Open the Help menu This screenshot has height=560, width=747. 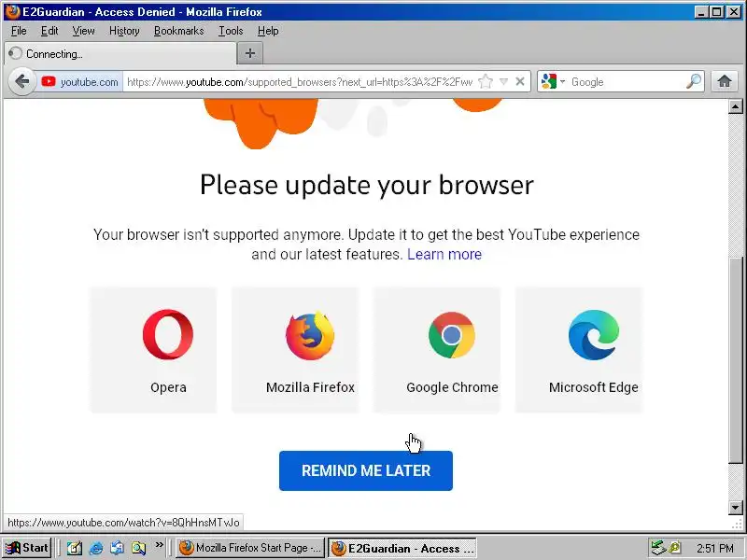[x=268, y=31]
